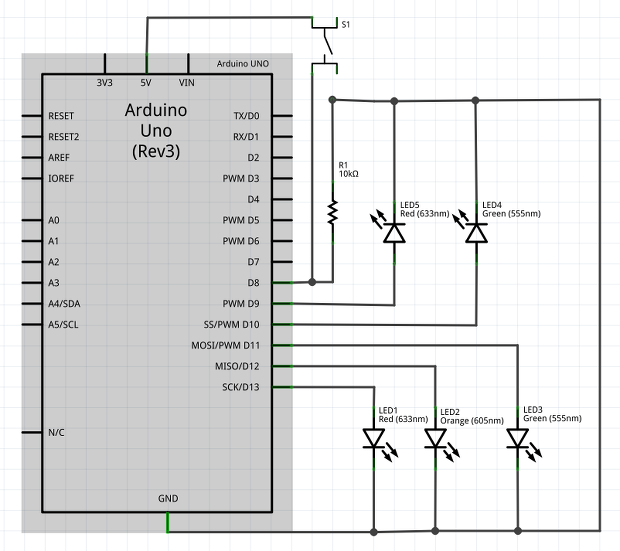620x551 pixels.
Task: Click the A2 analog pin label
Action: pyautogui.click(x=54, y=262)
